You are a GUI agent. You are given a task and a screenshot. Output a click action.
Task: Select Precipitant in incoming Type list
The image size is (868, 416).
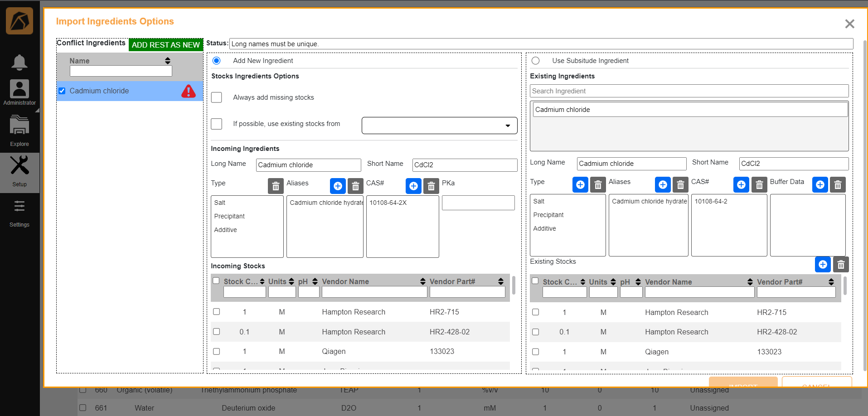point(229,216)
